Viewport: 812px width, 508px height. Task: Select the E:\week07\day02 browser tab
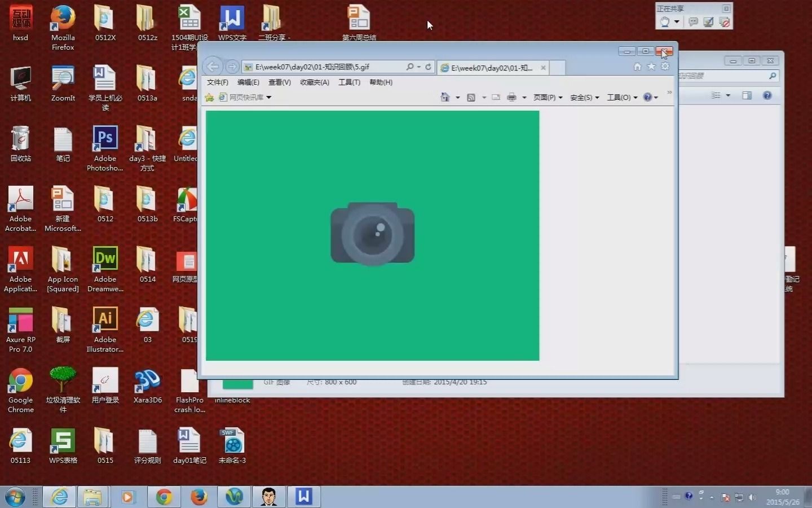pyautogui.click(x=493, y=68)
